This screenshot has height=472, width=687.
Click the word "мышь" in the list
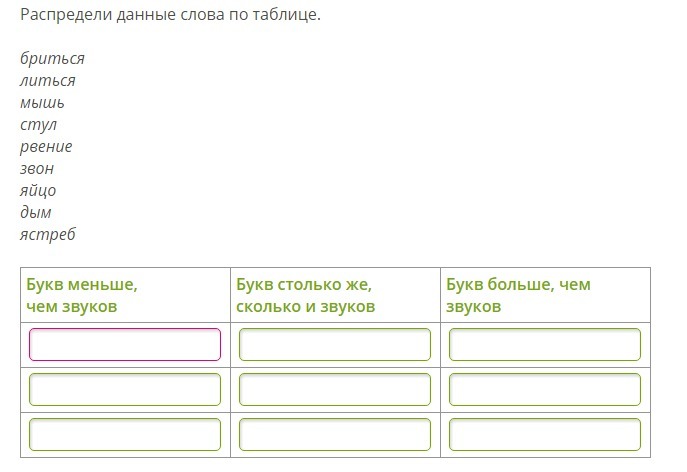tap(43, 102)
